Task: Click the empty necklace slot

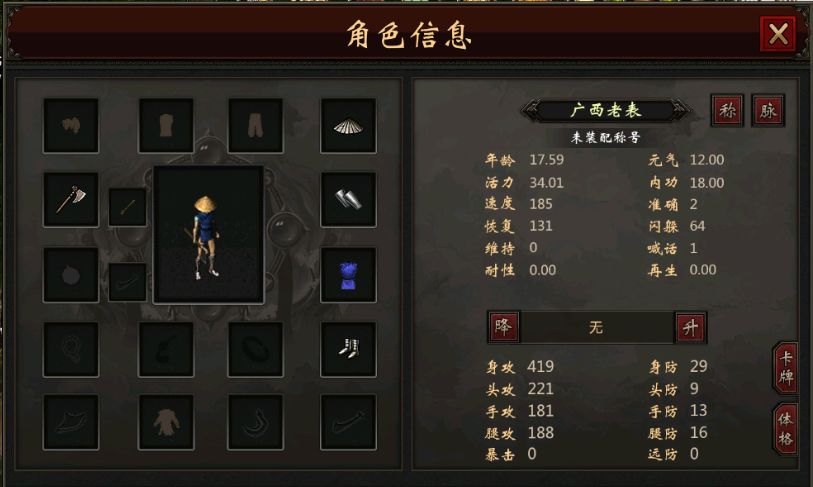Action: click(x=71, y=349)
